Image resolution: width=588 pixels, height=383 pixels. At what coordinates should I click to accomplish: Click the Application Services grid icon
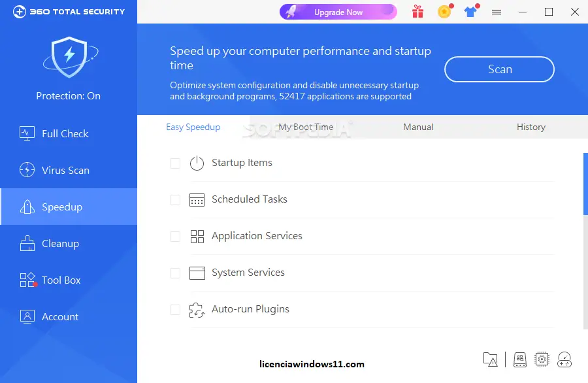click(197, 237)
